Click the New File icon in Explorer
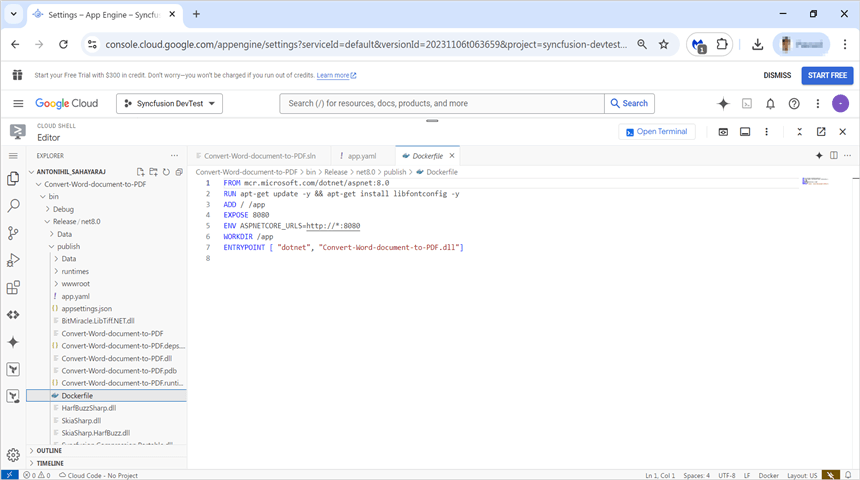 (141, 172)
